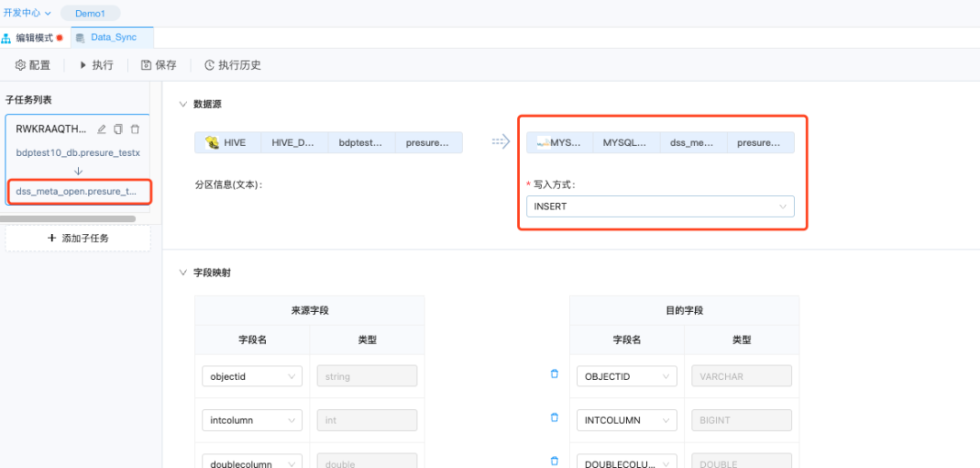
Task: Click the subtask list horizontal scrollbar
Action: (68, 219)
